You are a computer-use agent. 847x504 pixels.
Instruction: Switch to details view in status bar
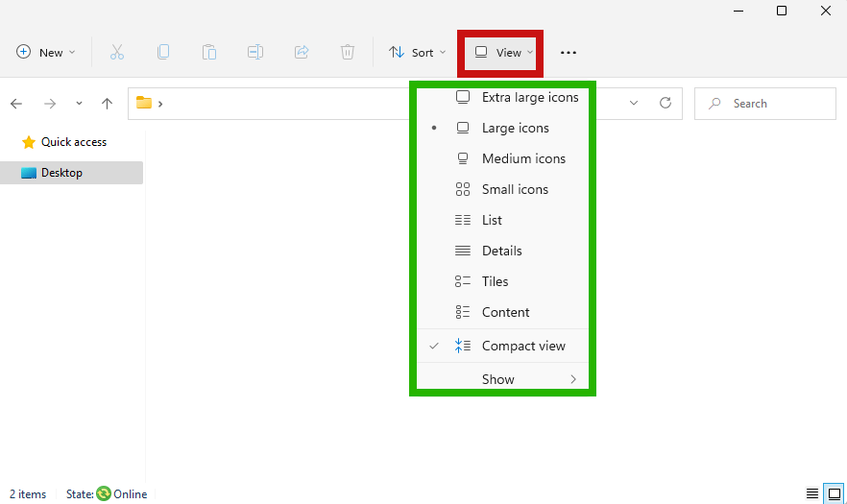(x=811, y=493)
